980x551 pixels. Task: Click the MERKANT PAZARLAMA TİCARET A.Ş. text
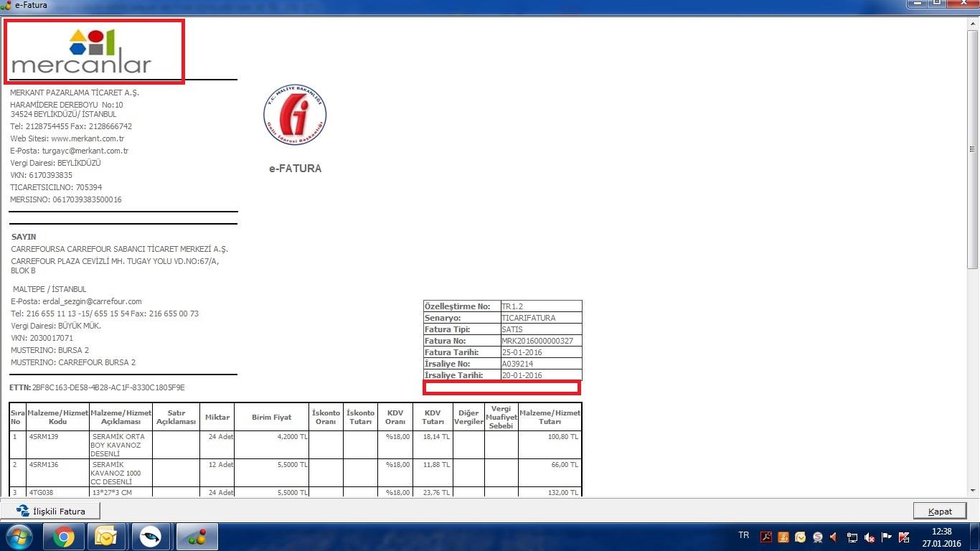[x=75, y=93]
